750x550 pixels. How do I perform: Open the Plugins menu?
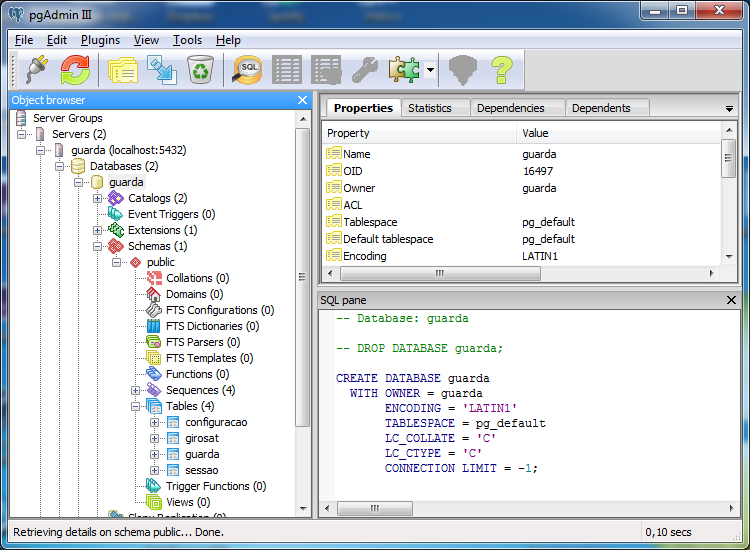click(x=100, y=40)
